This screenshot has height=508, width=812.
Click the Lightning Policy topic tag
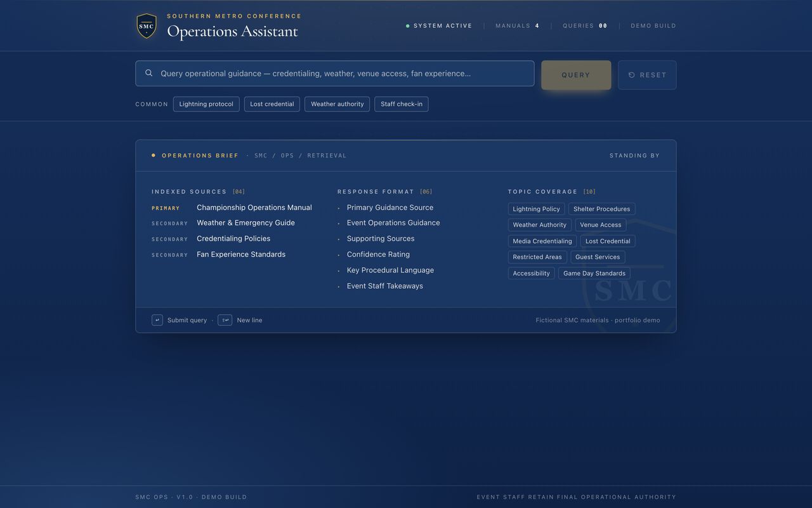536,209
